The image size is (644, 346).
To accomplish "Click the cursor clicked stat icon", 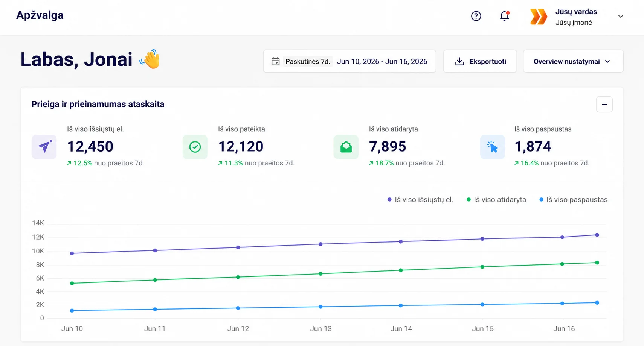I will coord(493,147).
